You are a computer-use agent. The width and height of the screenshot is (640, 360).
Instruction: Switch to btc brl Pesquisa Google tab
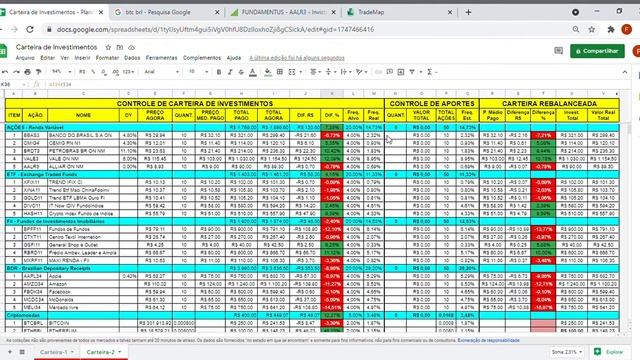click(167, 12)
